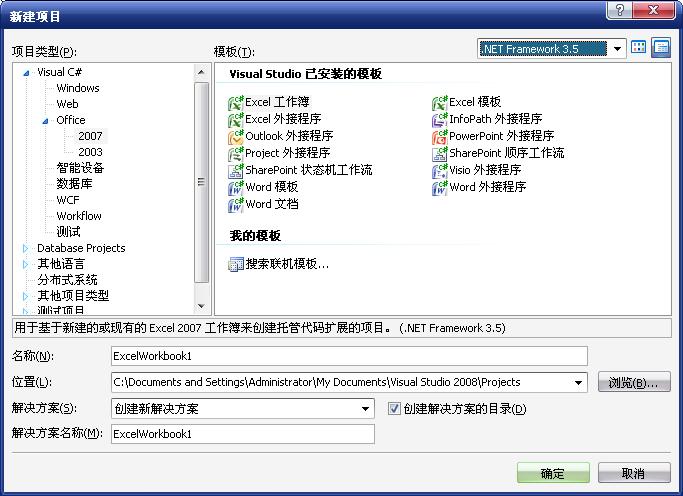Image resolution: width=683 pixels, height=496 pixels.
Task: Select the Word 模板 template icon
Action: [236, 187]
